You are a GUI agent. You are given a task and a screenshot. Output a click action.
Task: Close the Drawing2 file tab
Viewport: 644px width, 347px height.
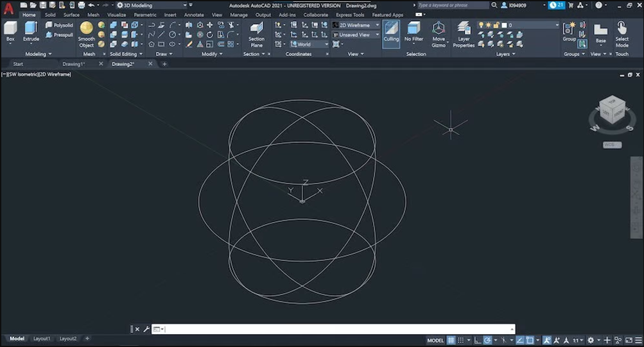(x=150, y=63)
